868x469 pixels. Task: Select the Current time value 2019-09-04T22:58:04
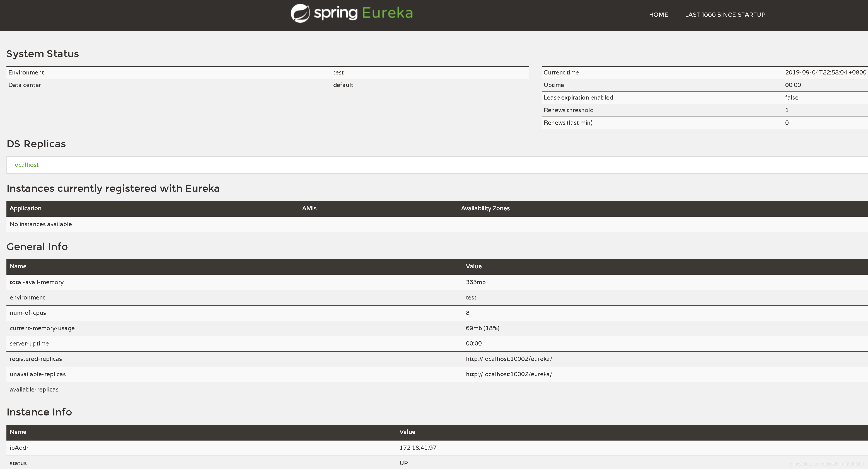pos(826,72)
